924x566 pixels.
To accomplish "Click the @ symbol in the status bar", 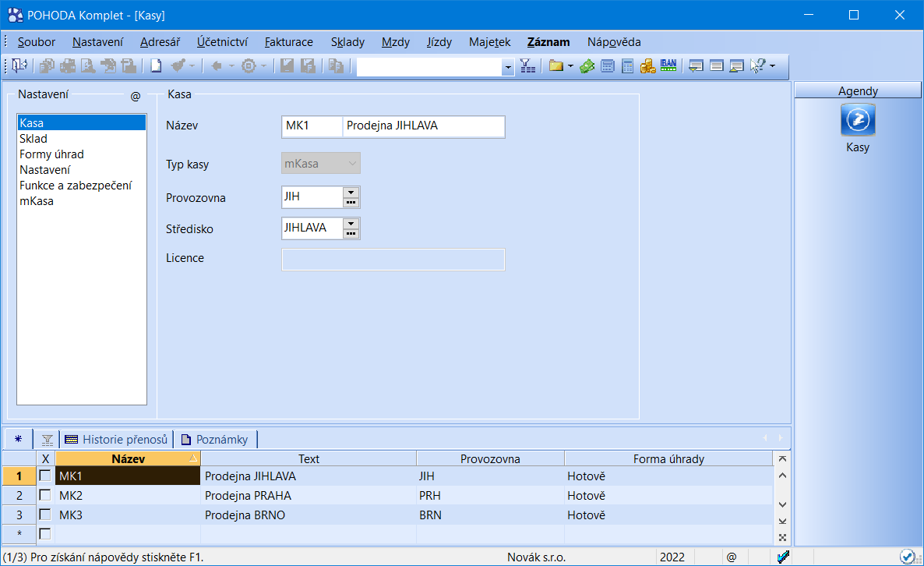I will 732,557.
